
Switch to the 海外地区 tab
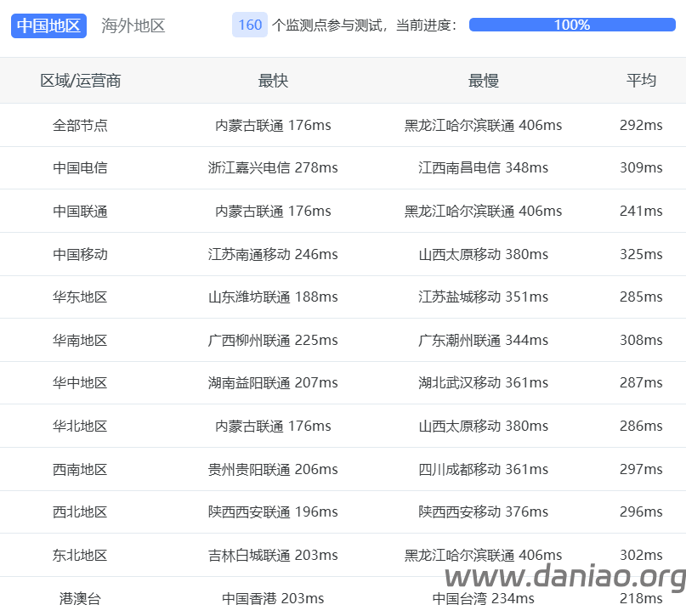133,25
